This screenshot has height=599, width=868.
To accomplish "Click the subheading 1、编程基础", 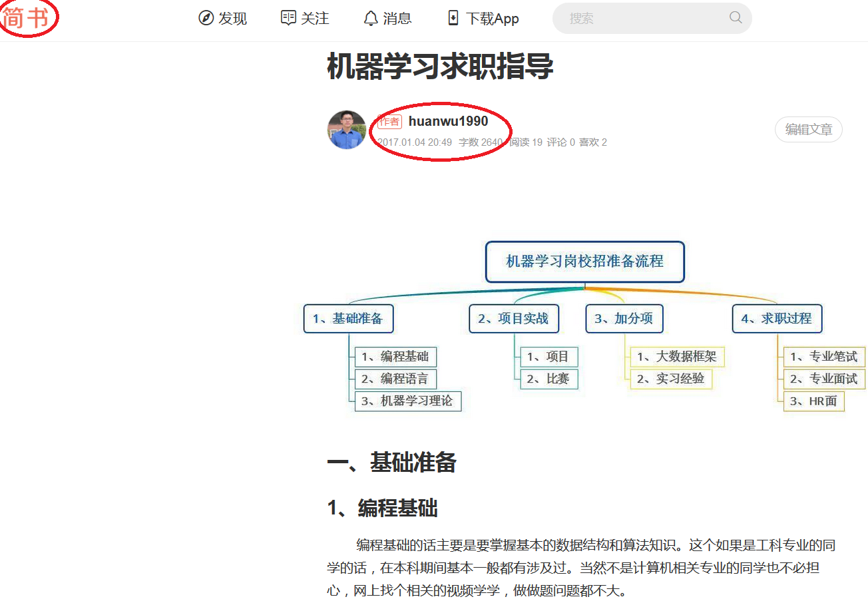I will point(382,508).
